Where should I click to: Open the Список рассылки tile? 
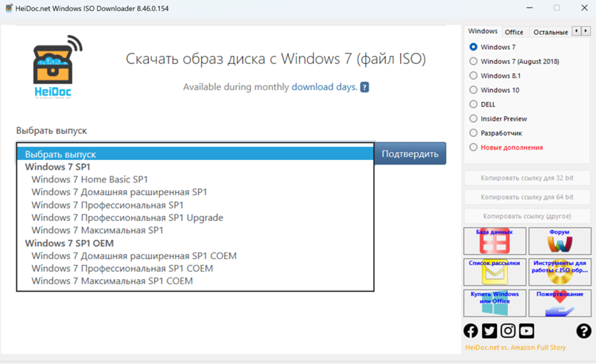[495, 272]
